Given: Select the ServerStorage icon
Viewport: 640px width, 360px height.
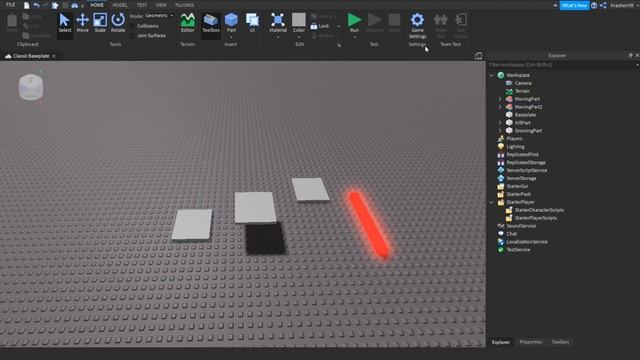Looking at the screenshot, I should click(501, 178).
